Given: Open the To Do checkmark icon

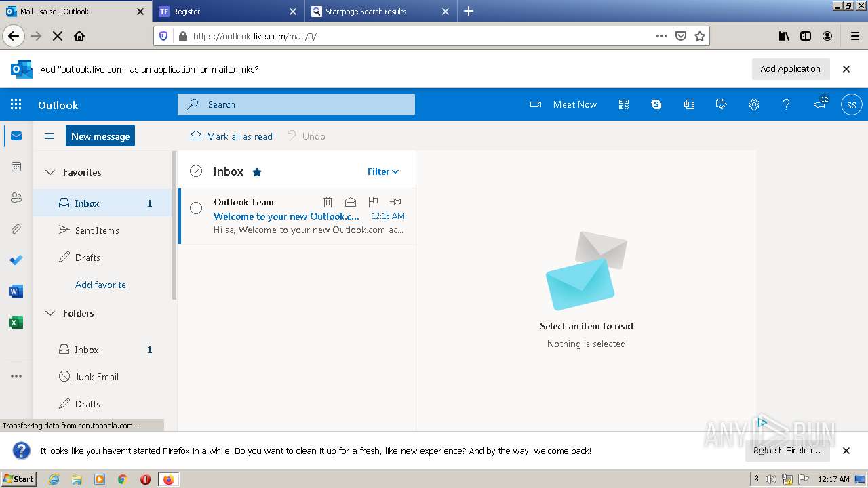Looking at the screenshot, I should pyautogui.click(x=16, y=260).
